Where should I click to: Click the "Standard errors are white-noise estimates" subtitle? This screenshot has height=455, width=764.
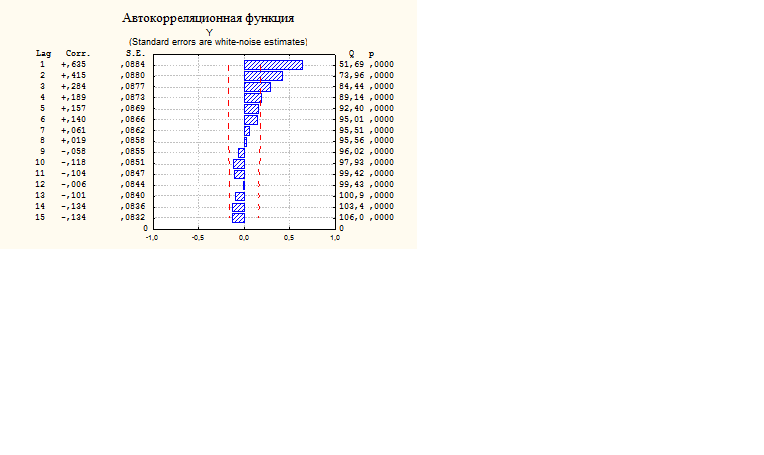(218, 42)
